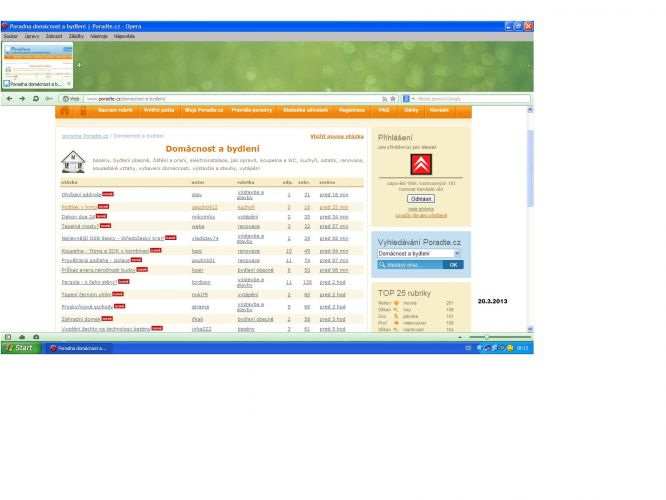Click the key wand icon in address toolbar
The height and width of the screenshot is (500, 666).
(49, 99)
